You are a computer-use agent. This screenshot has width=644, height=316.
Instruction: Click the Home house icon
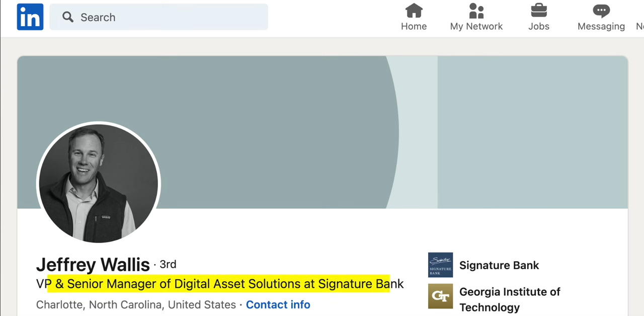tap(414, 11)
